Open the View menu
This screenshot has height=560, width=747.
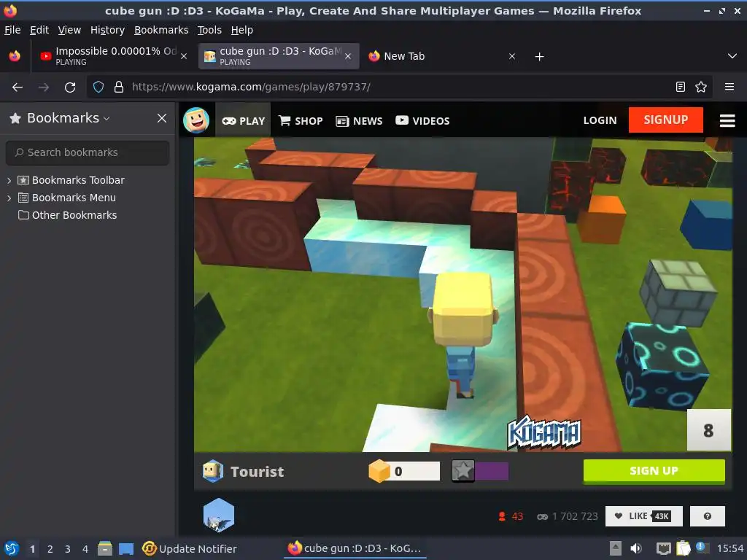point(69,30)
